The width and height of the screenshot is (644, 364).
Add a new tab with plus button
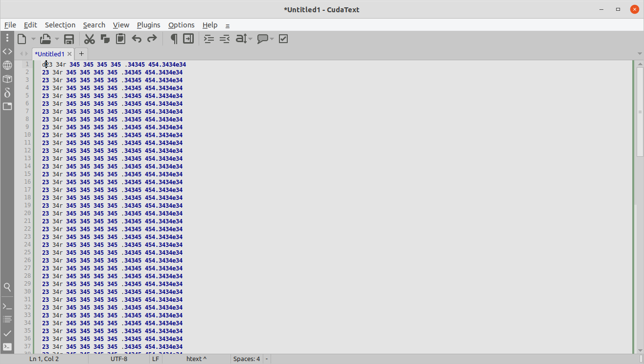[81, 54]
